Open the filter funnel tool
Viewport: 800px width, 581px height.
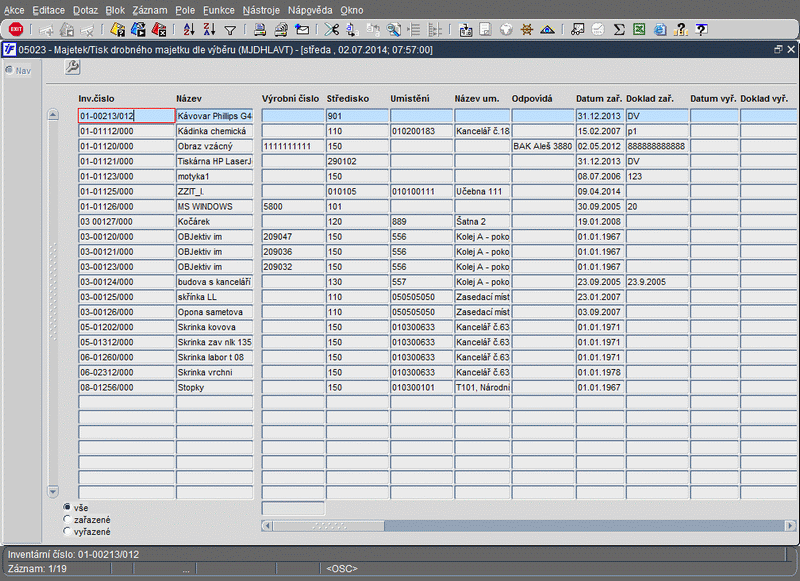click(230, 31)
